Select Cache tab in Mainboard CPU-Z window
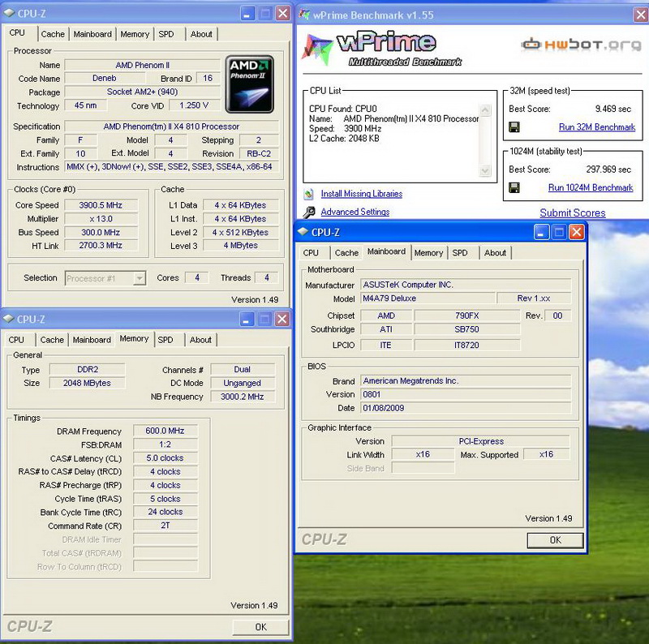This screenshot has width=649, height=644. coord(346,252)
